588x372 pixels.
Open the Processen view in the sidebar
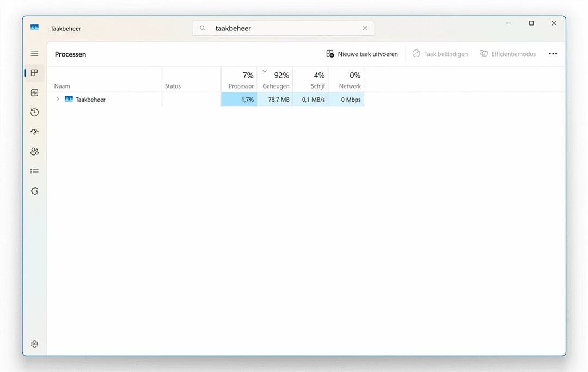pyautogui.click(x=34, y=73)
